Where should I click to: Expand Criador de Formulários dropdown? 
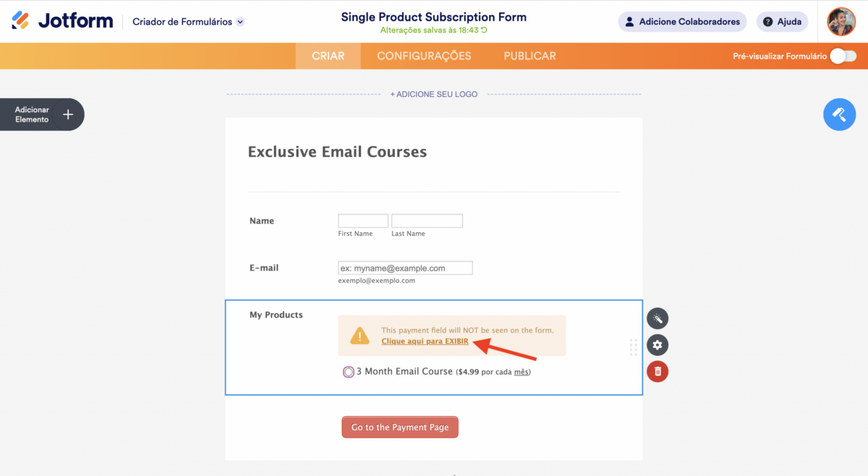(x=240, y=22)
